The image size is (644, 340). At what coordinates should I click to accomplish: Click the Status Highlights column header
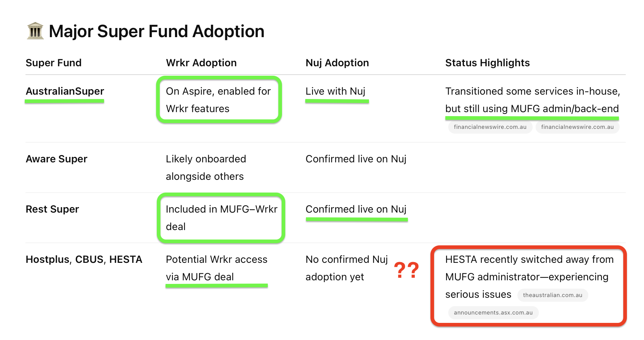pyautogui.click(x=488, y=63)
